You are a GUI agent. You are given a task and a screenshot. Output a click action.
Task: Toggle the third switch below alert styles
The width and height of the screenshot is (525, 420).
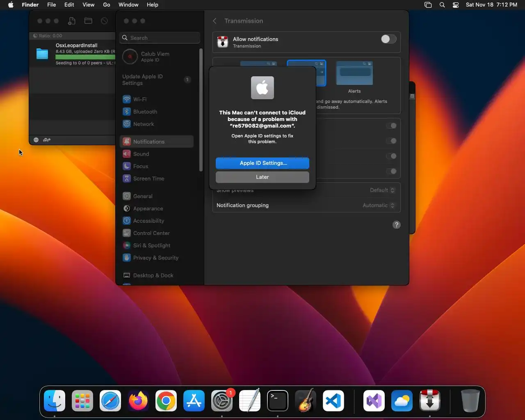point(391,156)
